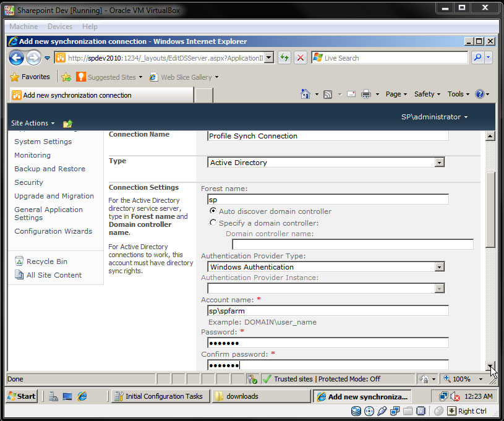Open Monitoring link in sidebar
This screenshot has height=421, width=504.
(32, 155)
